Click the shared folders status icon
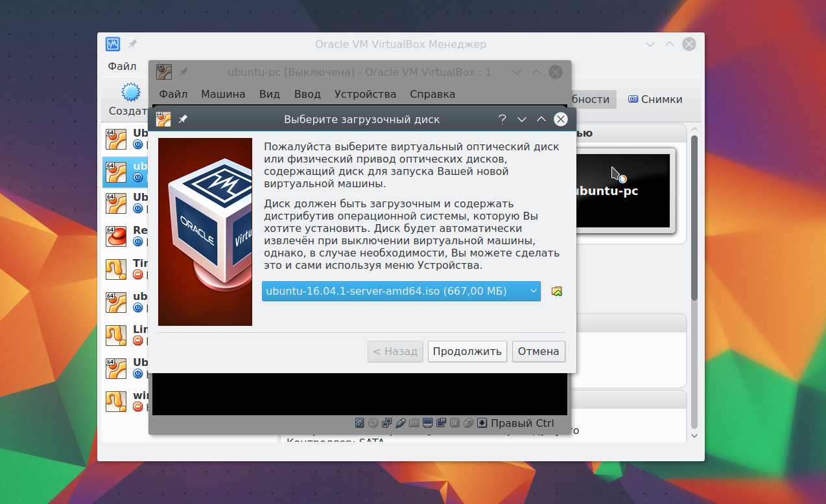Image resolution: width=826 pixels, height=504 pixels. click(413, 422)
